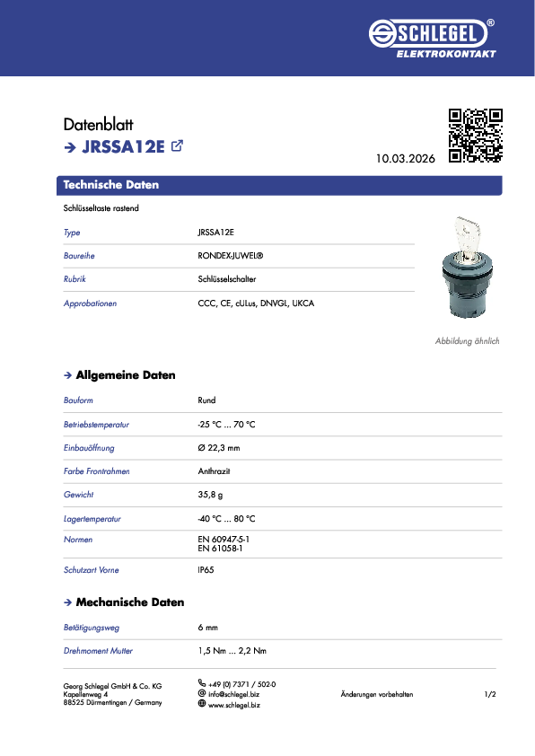Click the Approbationen label

tap(90, 303)
